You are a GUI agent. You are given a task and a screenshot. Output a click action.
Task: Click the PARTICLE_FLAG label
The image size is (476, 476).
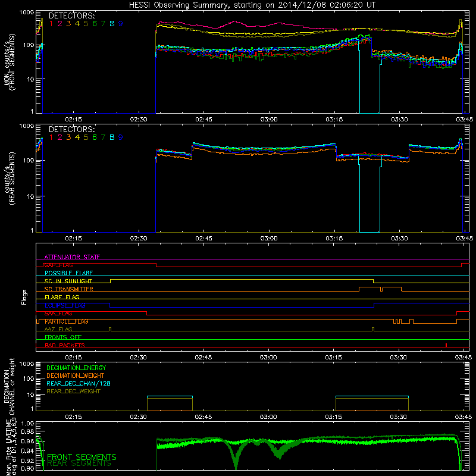[67, 321]
